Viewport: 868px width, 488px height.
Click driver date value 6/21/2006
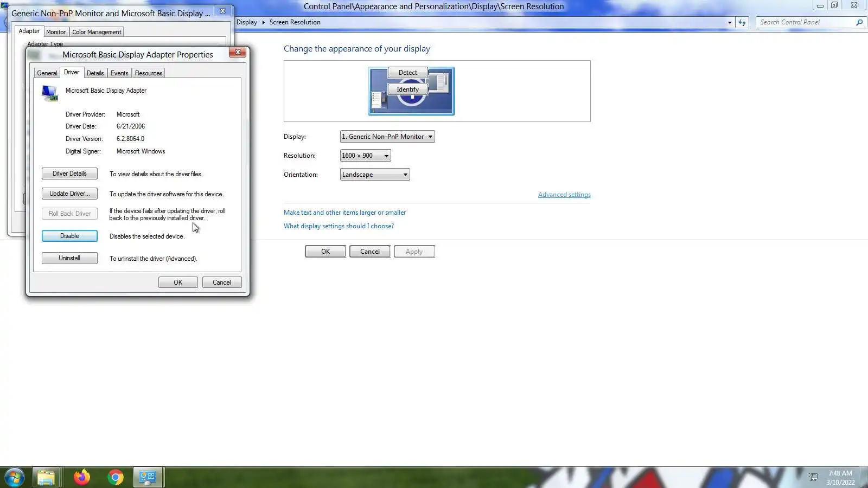coord(131,126)
